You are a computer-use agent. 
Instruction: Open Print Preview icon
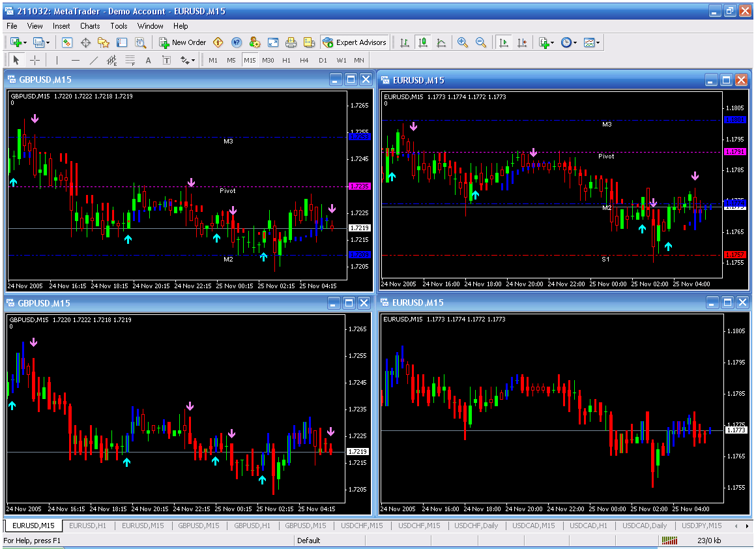309,42
